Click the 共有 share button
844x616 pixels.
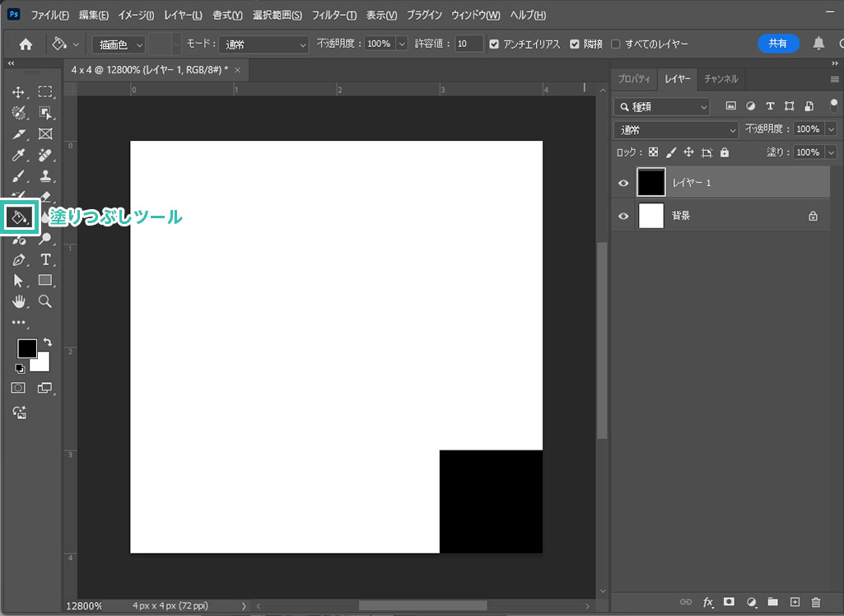pyautogui.click(x=778, y=44)
